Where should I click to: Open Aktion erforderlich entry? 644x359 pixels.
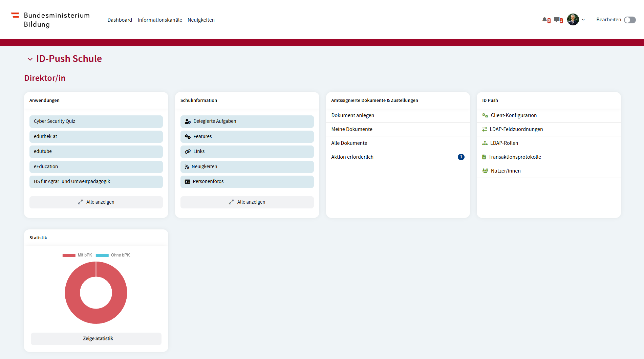point(398,157)
